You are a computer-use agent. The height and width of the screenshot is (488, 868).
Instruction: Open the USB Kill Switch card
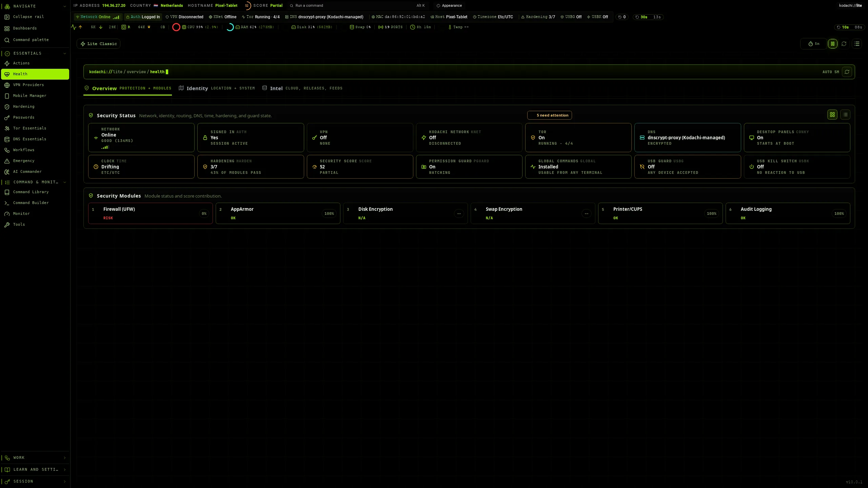point(797,167)
